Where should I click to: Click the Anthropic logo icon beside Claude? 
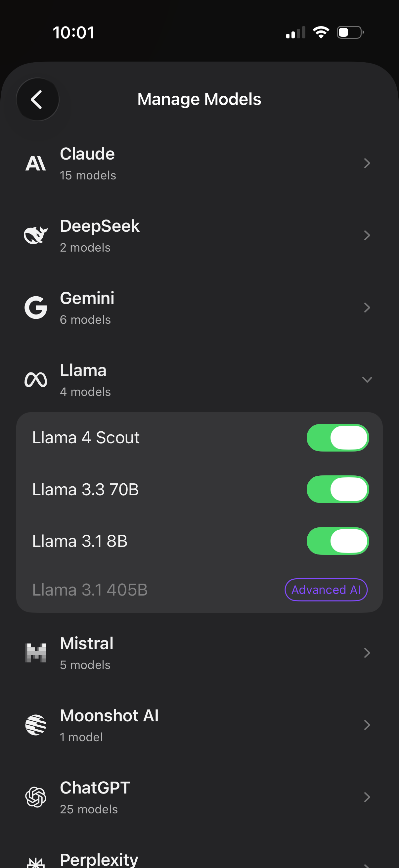pyautogui.click(x=36, y=164)
